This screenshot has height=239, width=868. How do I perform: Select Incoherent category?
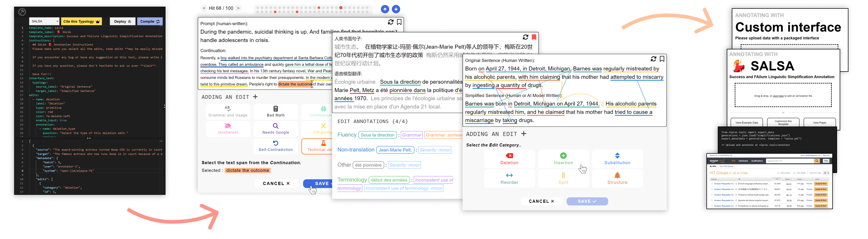[228, 129]
